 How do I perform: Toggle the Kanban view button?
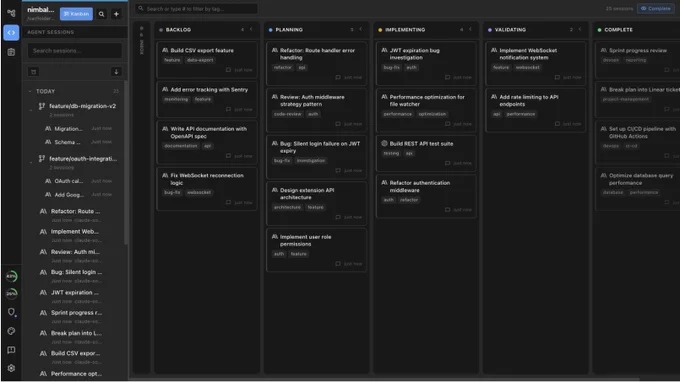pyautogui.click(x=76, y=14)
